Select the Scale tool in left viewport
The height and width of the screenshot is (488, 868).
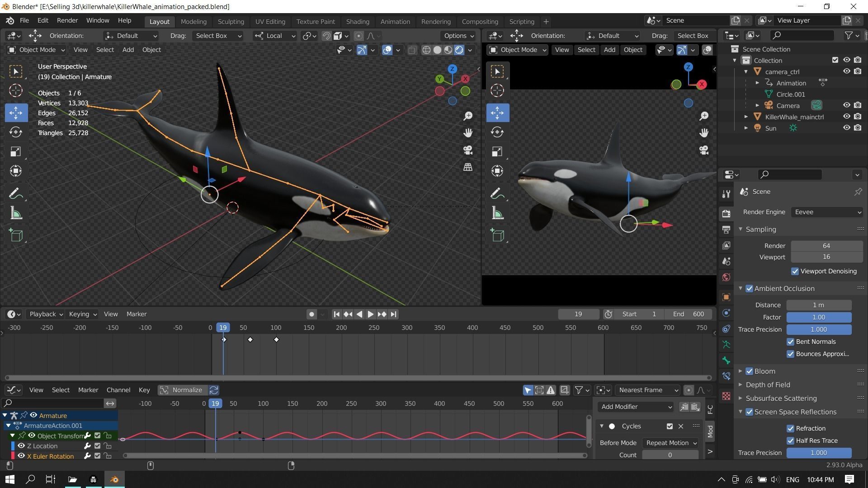pos(16,152)
